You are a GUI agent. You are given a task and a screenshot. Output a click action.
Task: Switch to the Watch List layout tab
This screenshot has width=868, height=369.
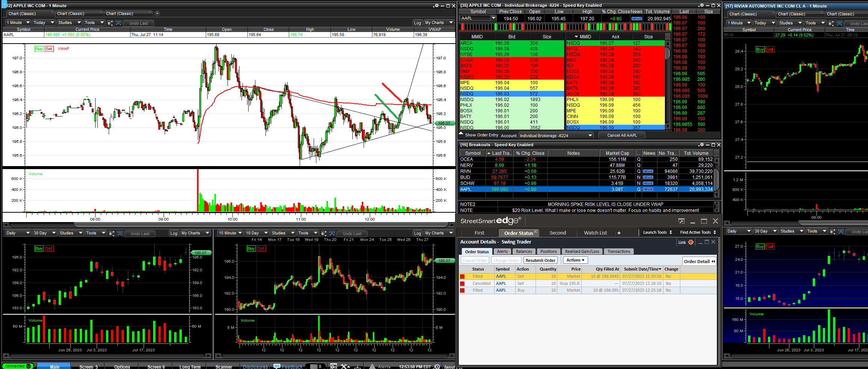coord(595,233)
